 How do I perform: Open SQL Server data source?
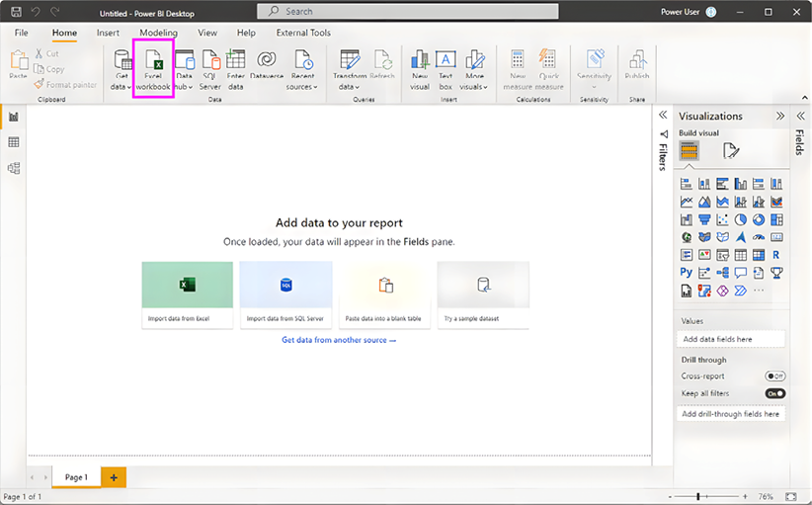pyautogui.click(x=210, y=67)
